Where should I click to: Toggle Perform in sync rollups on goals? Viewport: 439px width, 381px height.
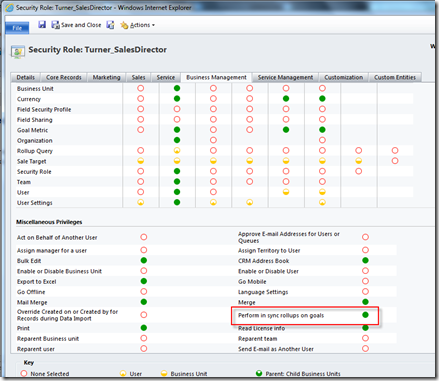[365, 315]
